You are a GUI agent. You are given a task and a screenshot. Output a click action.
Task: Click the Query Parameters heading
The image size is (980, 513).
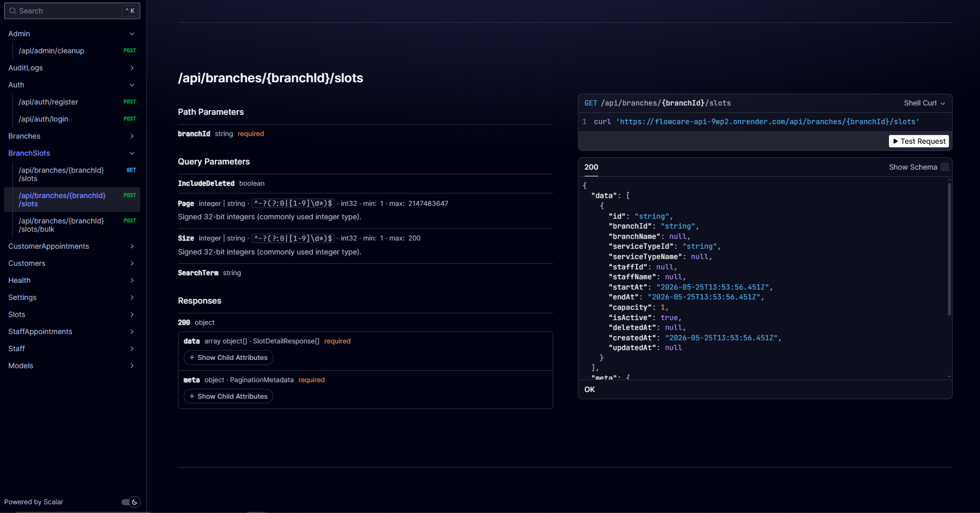click(x=214, y=162)
